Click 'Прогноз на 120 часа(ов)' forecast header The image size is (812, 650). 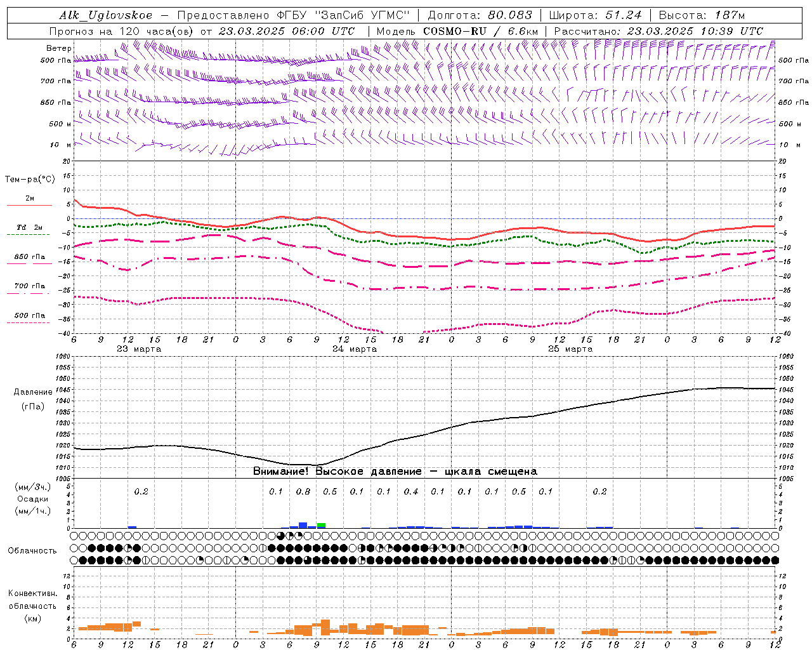122,31
